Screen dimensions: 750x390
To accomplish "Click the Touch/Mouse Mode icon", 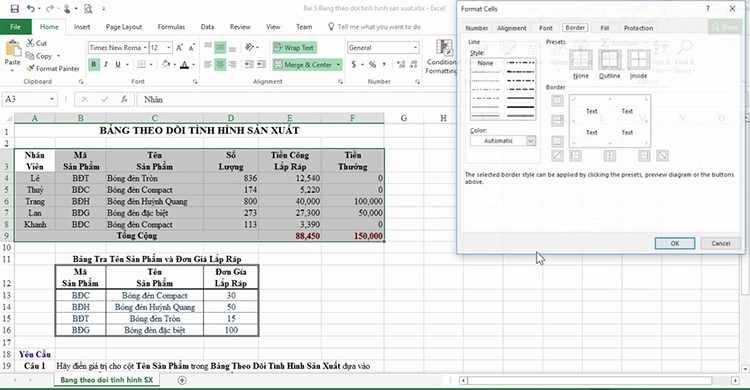I will pos(67,9).
